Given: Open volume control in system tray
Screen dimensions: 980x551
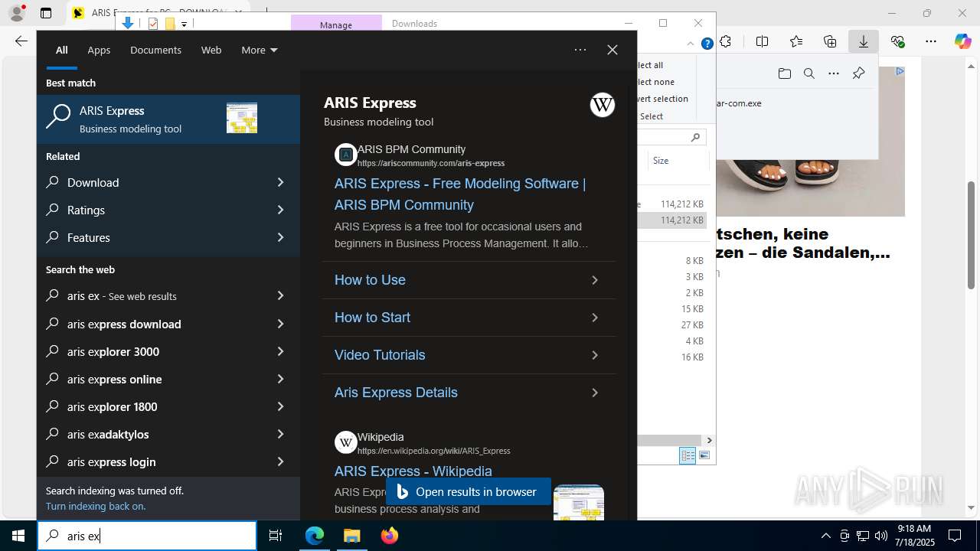Looking at the screenshot, I should [x=881, y=536].
